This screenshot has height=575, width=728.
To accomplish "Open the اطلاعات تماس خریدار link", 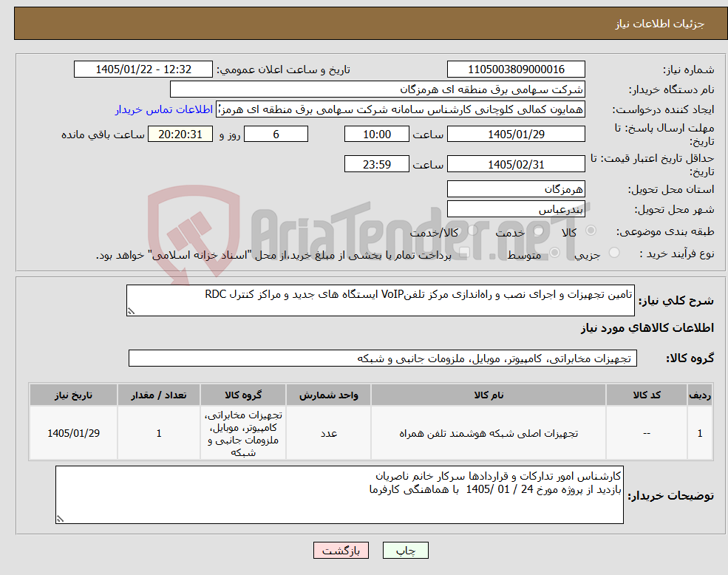I will pyautogui.click(x=164, y=109).
